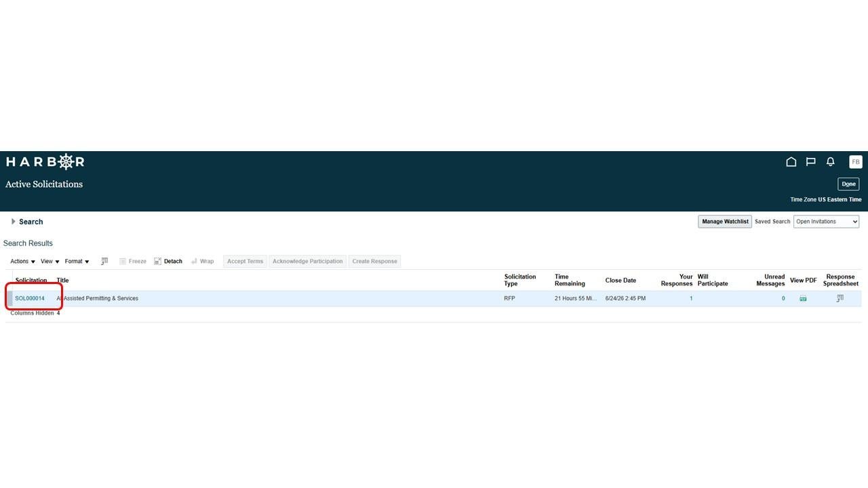Click the Manage Watchlist button
The width and height of the screenshot is (868, 488).
point(725,222)
